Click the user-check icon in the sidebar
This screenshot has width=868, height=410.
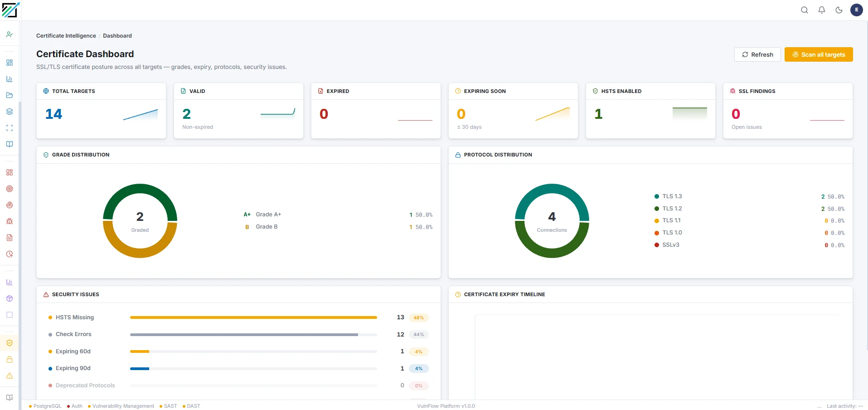click(10, 34)
